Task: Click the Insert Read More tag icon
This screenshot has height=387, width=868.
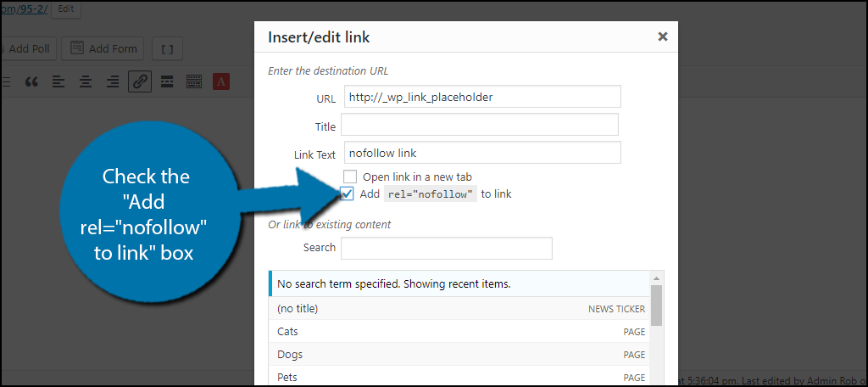Action: [x=167, y=81]
